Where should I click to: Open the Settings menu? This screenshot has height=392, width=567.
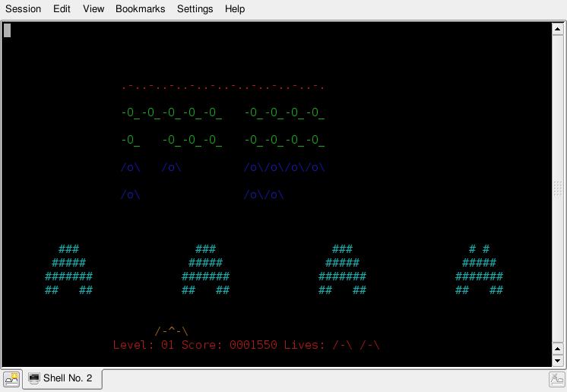pos(195,9)
